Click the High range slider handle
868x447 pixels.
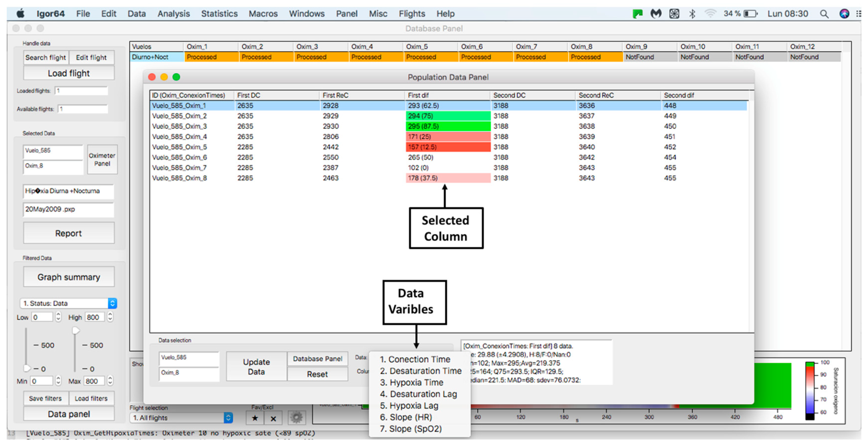pos(76,331)
